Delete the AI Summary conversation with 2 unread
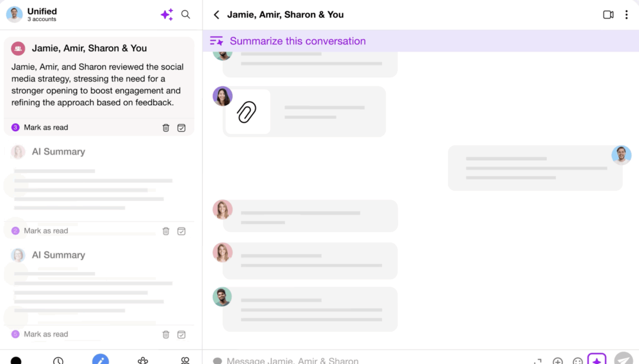639x364 pixels. pos(166,231)
